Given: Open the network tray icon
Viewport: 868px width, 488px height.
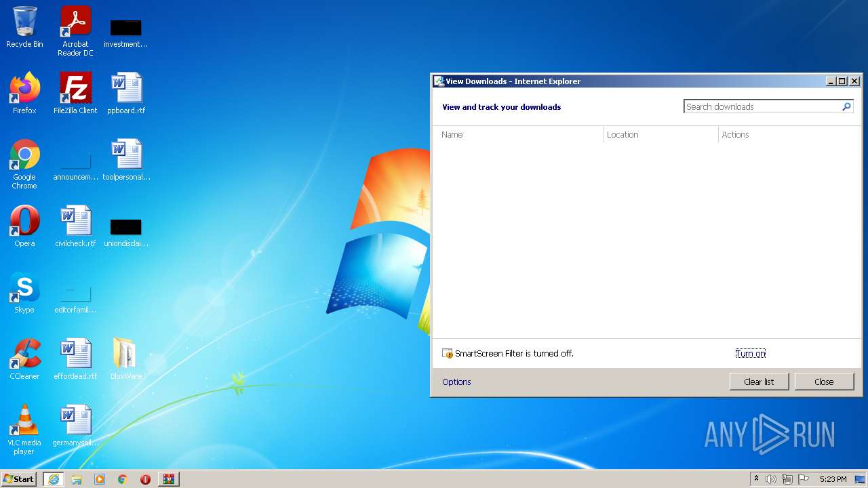Looking at the screenshot, I should pos(787,479).
